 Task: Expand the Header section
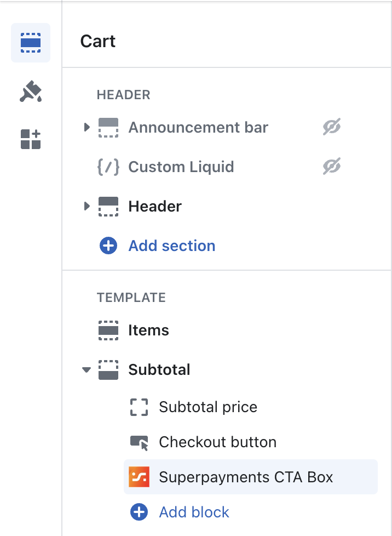pyautogui.click(x=87, y=206)
